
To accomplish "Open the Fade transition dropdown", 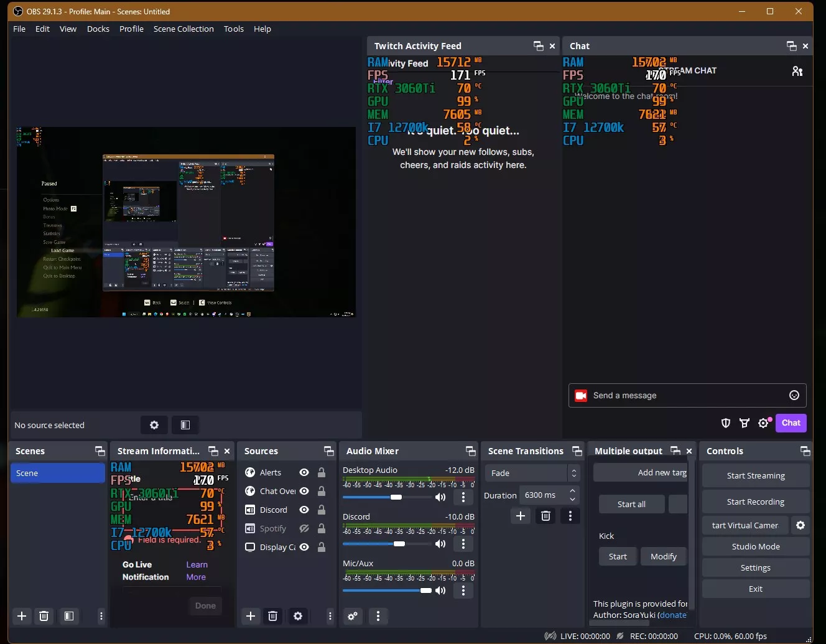I will tap(529, 473).
